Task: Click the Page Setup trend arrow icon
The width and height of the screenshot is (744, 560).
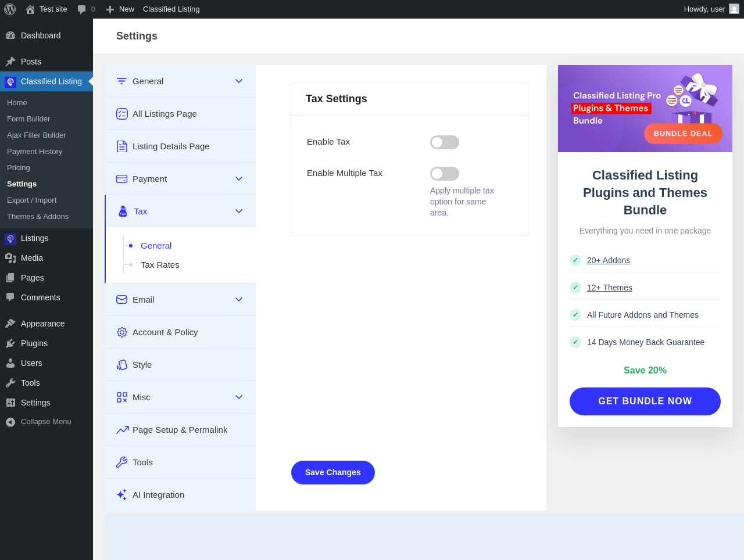Action: coord(123,430)
